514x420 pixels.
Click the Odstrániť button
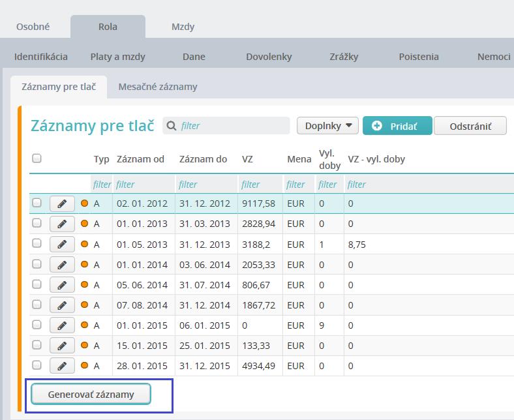[x=470, y=126]
